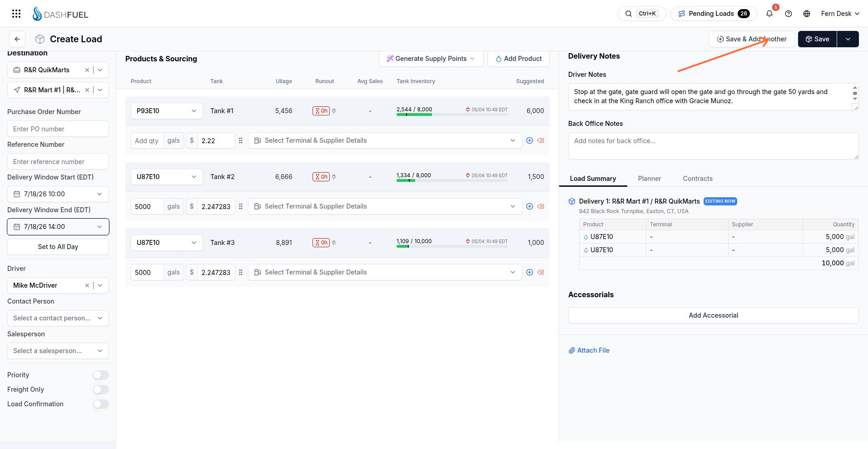
Task: Click Tank #1 Add qty field
Action: tap(147, 140)
